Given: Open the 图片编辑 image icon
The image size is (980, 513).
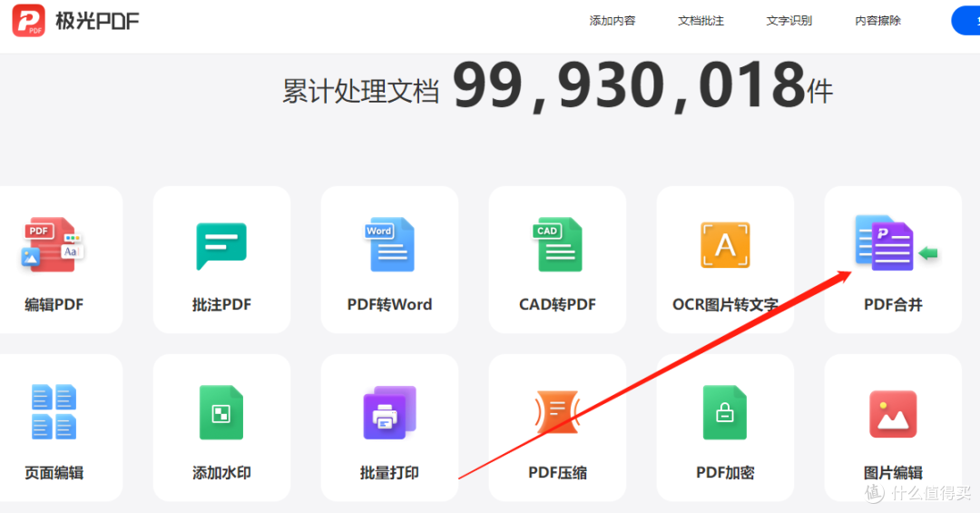Looking at the screenshot, I should (x=893, y=413).
